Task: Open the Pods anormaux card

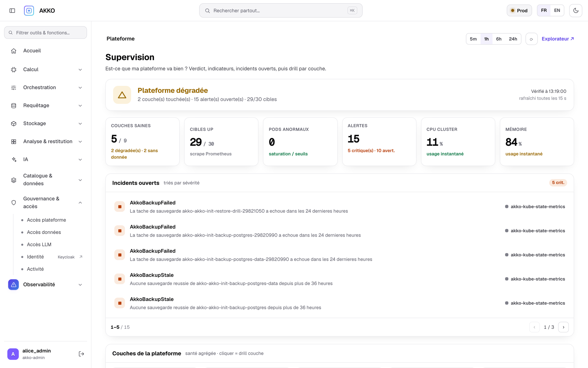Action: pyautogui.click(x=300, y=142)
